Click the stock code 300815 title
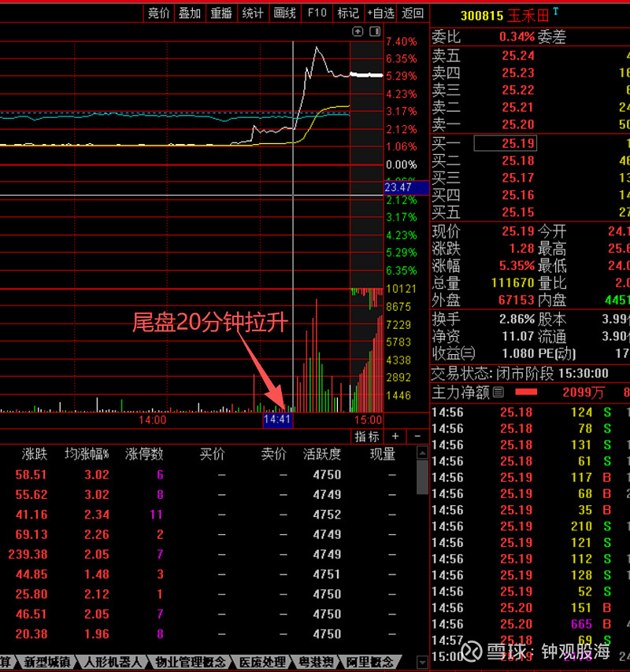 (482, 17)
